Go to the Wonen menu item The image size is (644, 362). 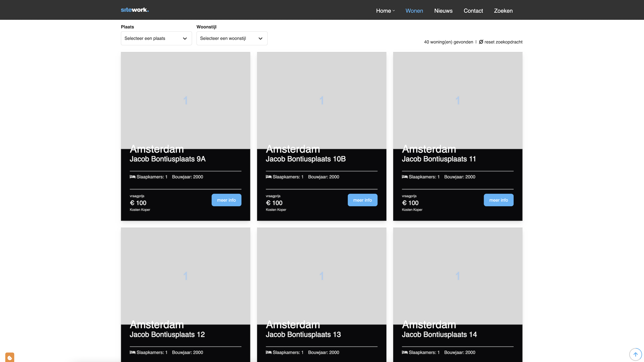414,11
